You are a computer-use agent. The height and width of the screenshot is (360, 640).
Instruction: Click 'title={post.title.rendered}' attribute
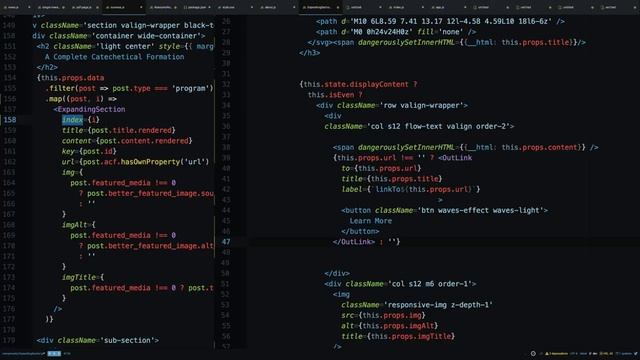click(x=119, y=130)
